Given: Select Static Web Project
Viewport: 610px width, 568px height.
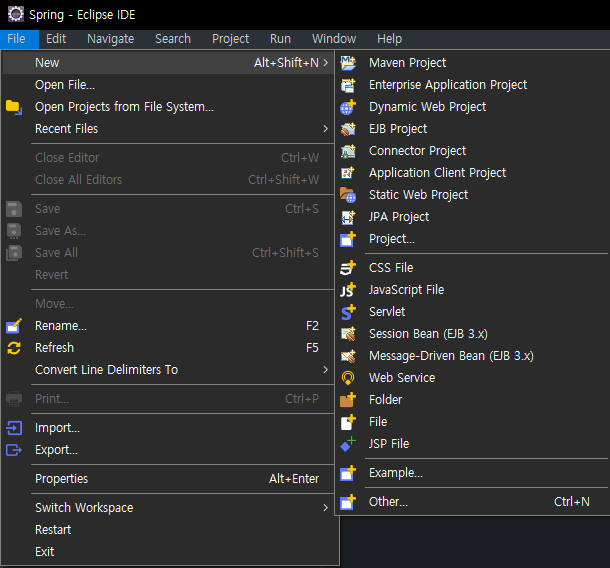Looking at the screenshot, I should [x=473, y=195].
